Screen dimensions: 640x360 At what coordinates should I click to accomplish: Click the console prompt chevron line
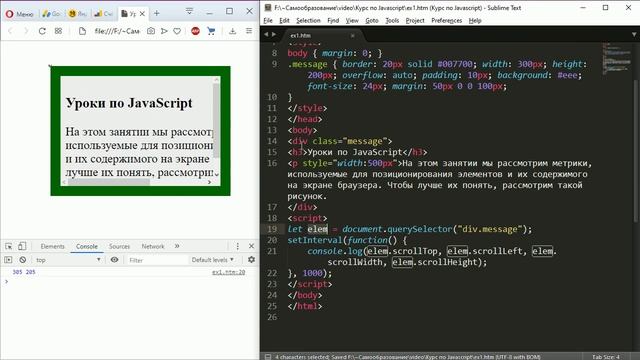[7, 281]
